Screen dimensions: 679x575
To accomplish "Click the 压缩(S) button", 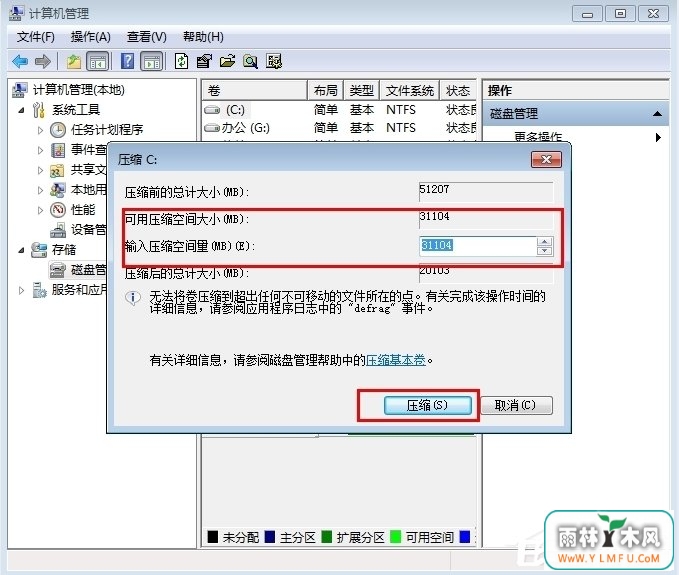I will pos(427,406).
